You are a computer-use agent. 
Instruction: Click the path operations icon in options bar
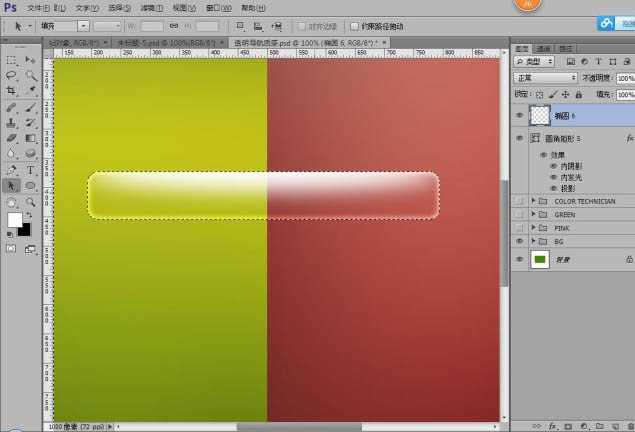[x=240, y=26]
